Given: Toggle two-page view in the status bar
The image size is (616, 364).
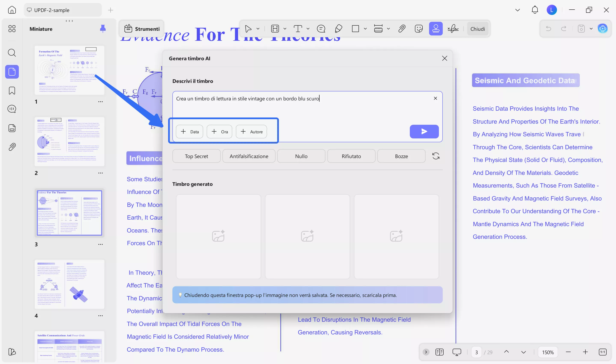Looking at the screenshot, I should tap(440, 352).
